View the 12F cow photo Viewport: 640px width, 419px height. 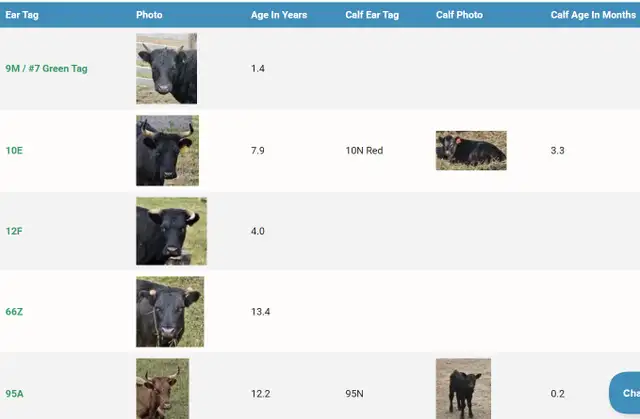[x=171, y=231]
